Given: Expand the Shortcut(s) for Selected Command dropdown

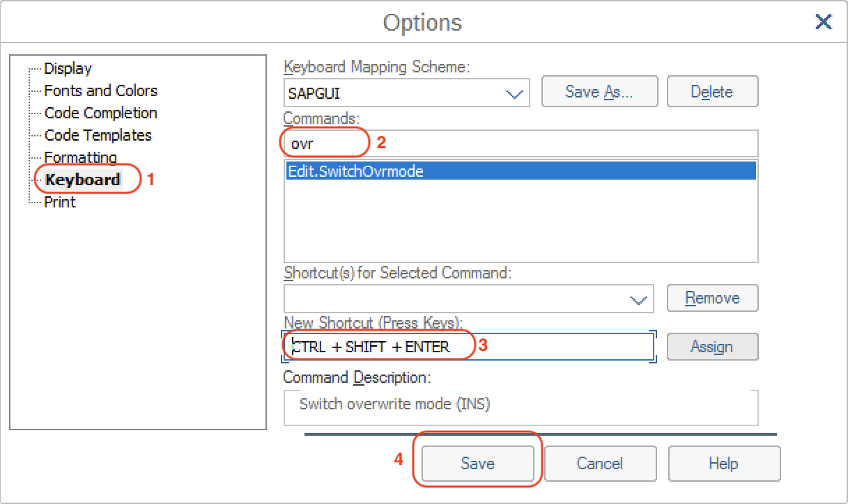Looking at the screenshot, I should (x=638, y=299).
